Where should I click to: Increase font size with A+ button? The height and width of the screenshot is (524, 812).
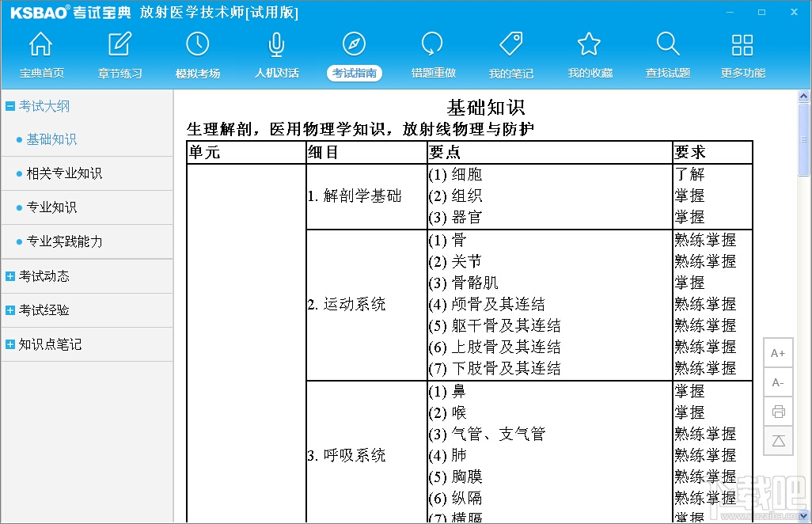pos(778,353)
